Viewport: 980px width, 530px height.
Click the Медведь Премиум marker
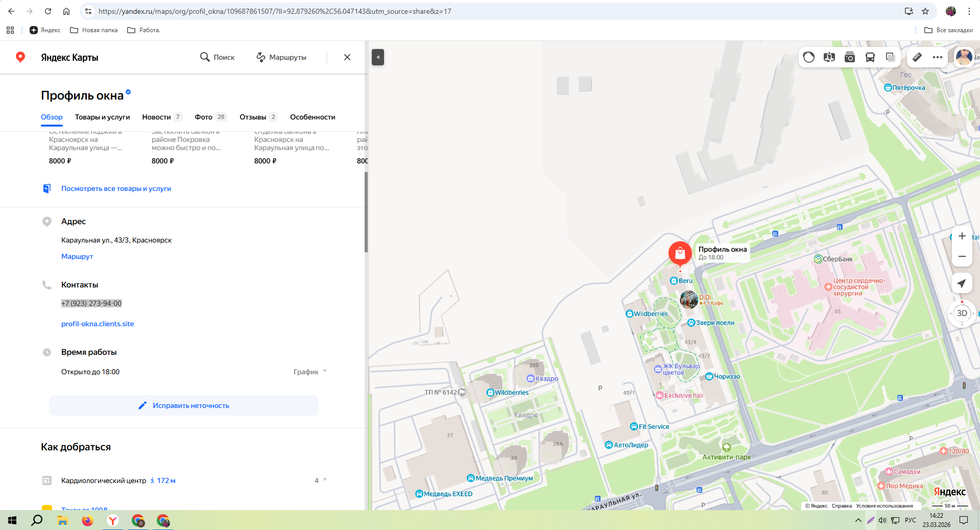pyautogui.click(x=500, y=478)
